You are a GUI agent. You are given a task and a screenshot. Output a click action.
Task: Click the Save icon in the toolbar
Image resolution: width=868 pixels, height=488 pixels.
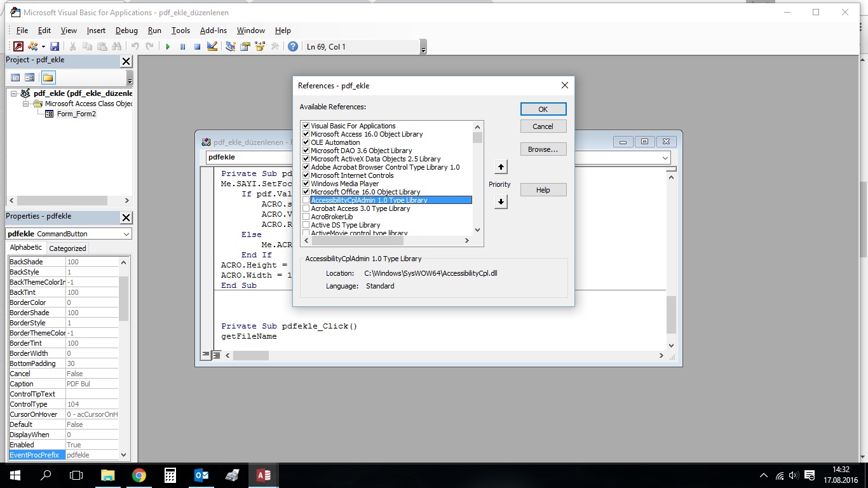coord(55,46)
